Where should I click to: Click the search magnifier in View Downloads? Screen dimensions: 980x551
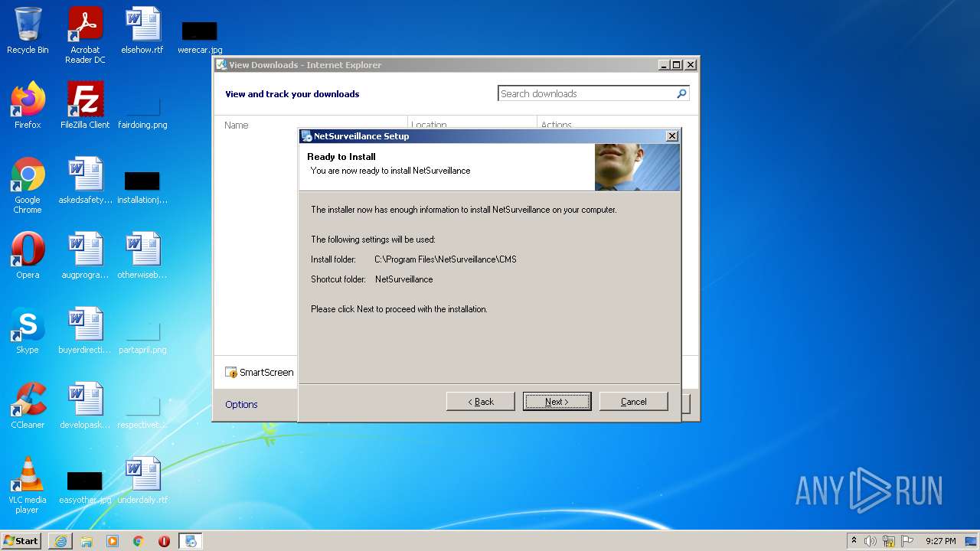click(681, 93)
